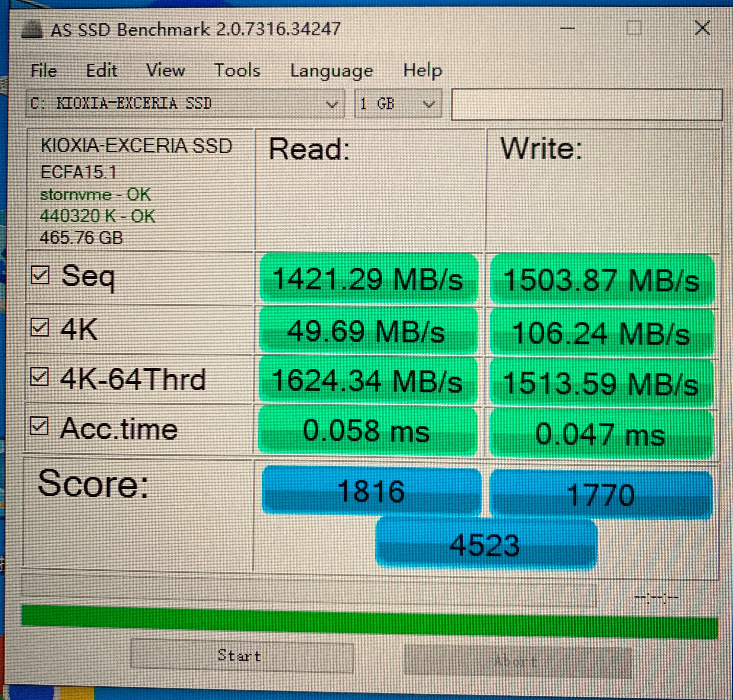This screenshot has height=700, width=733.
Task: Click the AS SSD app icon in title bar
Action: point(32,29)
